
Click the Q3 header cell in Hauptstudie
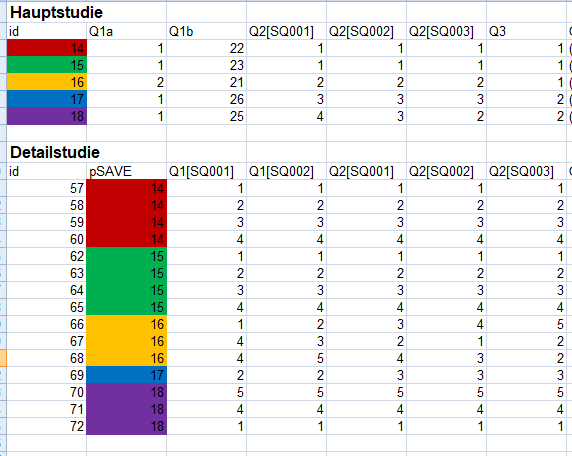point(526,31)
